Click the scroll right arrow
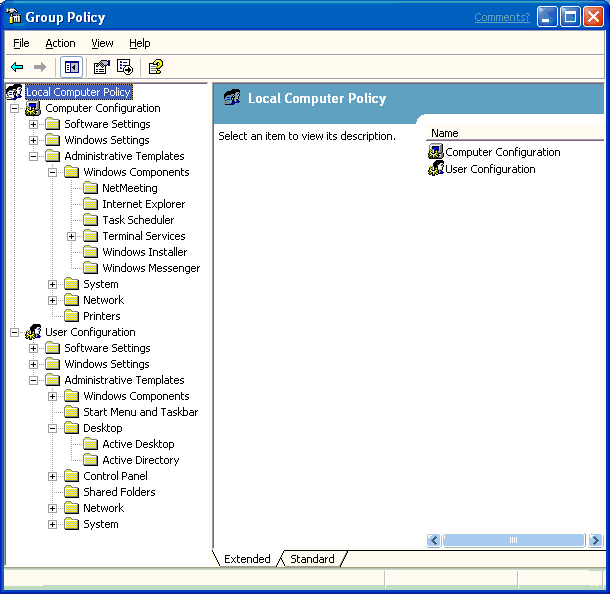The image size is (610, 594). click(595, 540)
